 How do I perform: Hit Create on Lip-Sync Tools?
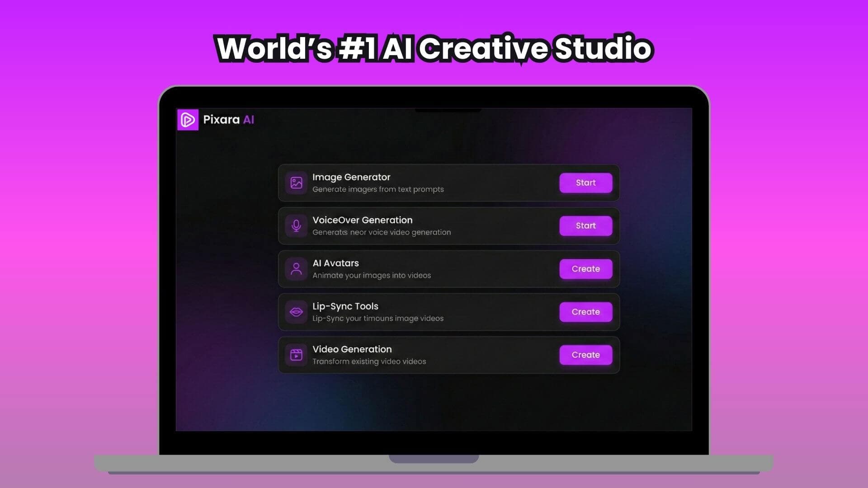point(586,312)
